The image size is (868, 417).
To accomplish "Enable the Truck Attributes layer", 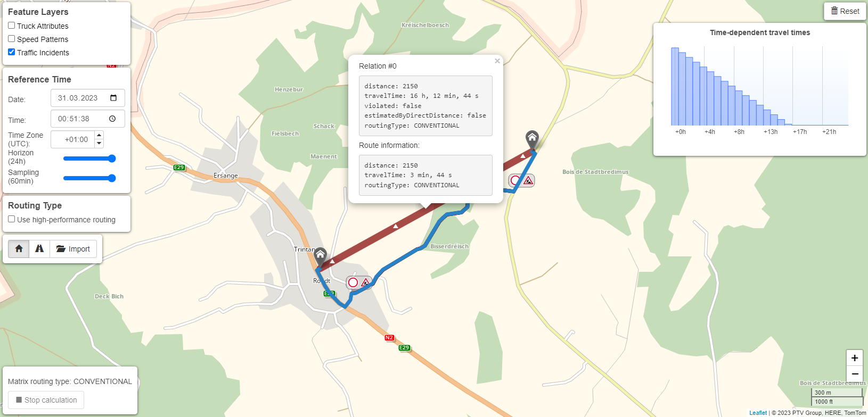I will click(x=11, y=26).
